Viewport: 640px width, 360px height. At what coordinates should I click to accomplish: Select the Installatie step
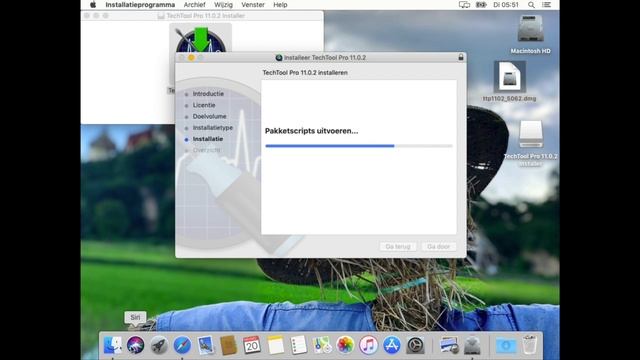click(208, 139)
